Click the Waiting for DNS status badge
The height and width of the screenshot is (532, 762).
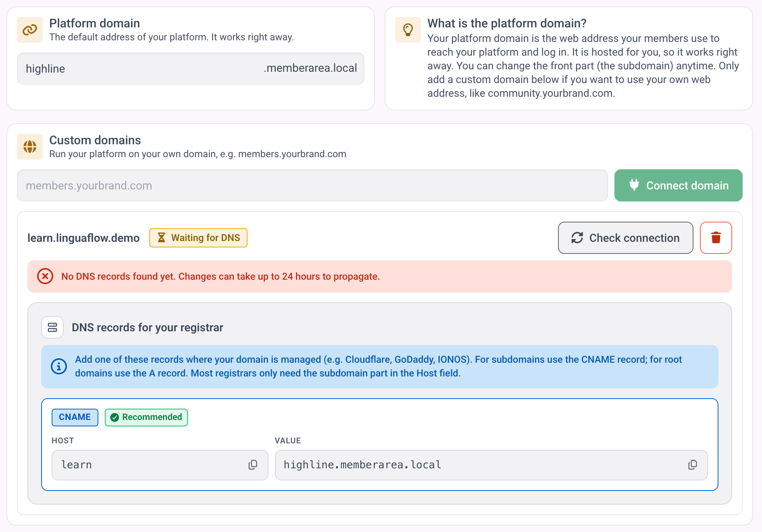(x=198, y=238)
